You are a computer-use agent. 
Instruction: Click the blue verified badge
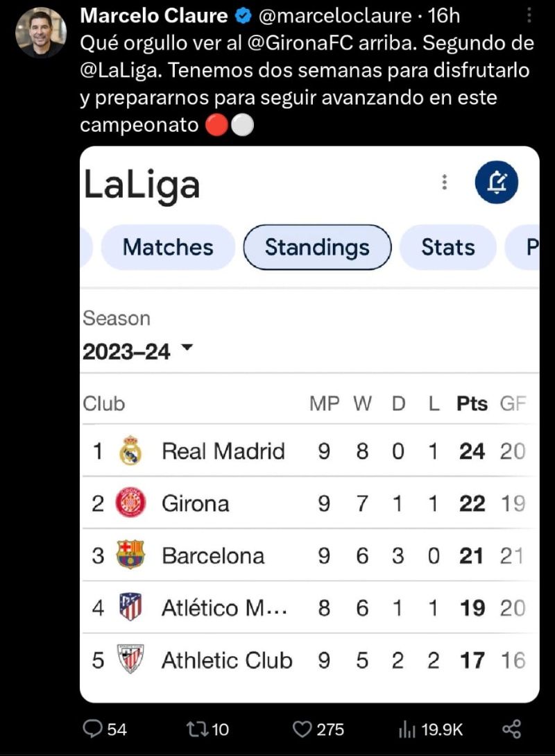click(244, 16)
